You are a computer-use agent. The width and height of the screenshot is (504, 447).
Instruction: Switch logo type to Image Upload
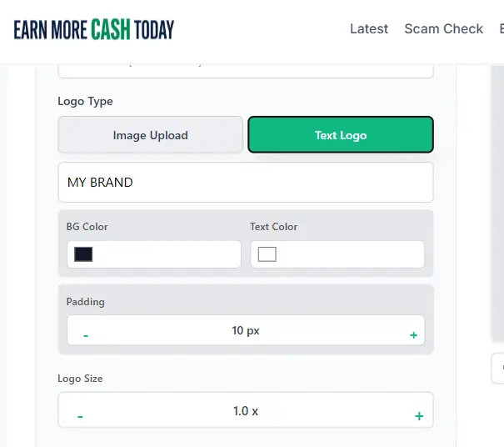(150, 135)
